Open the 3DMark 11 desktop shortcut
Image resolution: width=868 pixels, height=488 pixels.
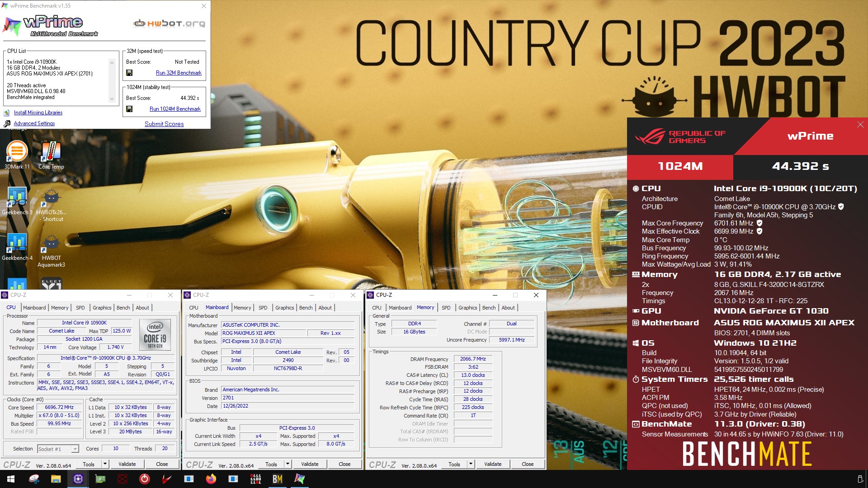(x=17, y=155)
